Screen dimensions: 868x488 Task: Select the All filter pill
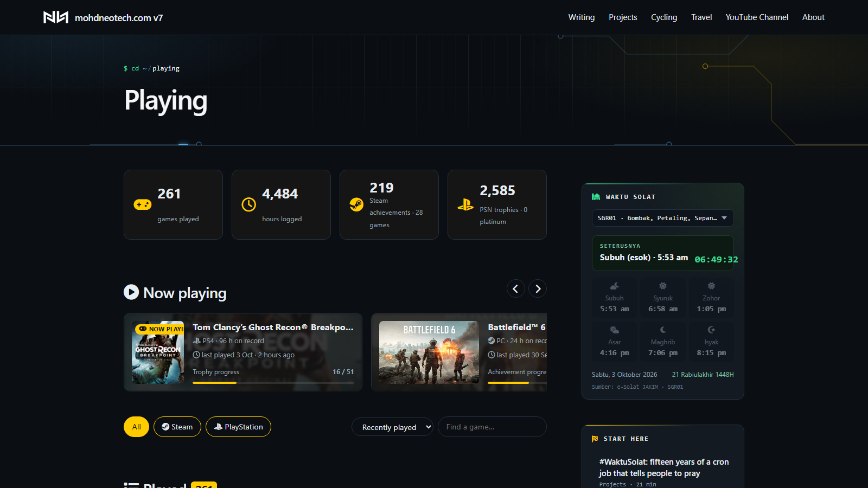click(x=136, y=427)
